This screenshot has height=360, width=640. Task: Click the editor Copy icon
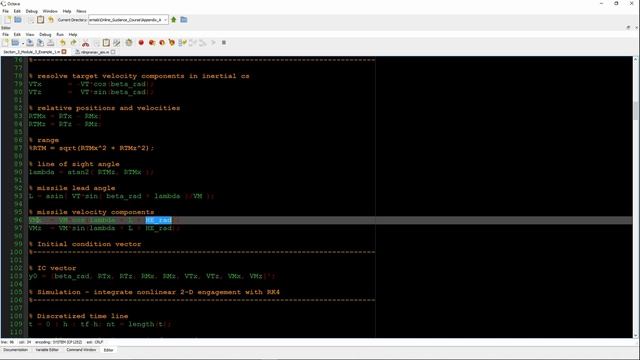(96, 42)
